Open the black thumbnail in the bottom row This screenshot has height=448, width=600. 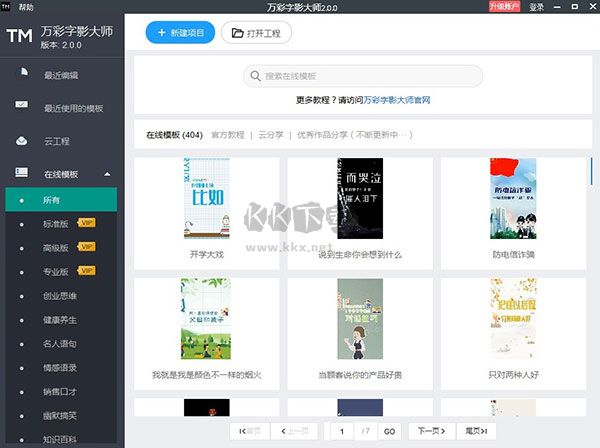207,407
